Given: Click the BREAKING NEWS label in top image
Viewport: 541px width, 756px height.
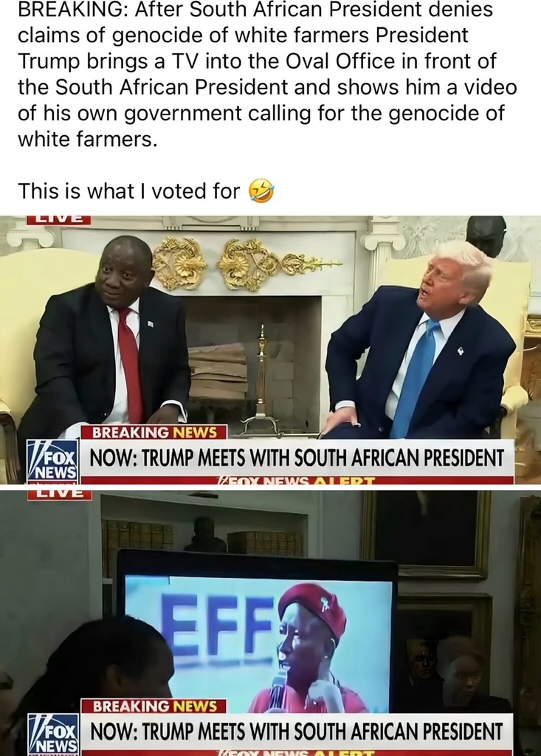Looking at the screenshot, I should 154,432.
